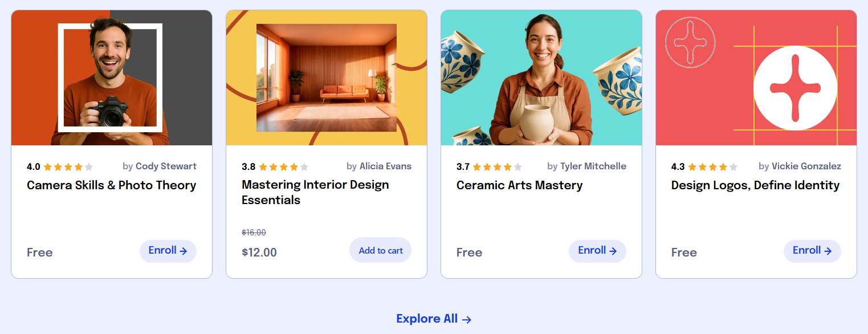Open Mastering Interior Design Essentials title
The width and height of the screenshot is (868, 334).
point(316,193)
